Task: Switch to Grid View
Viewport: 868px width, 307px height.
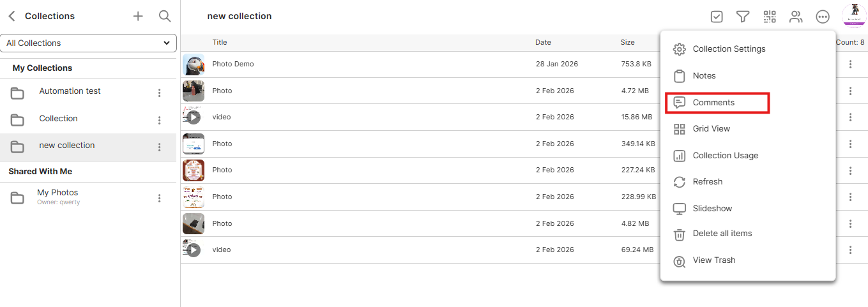Action: click(x=711, y=129)
